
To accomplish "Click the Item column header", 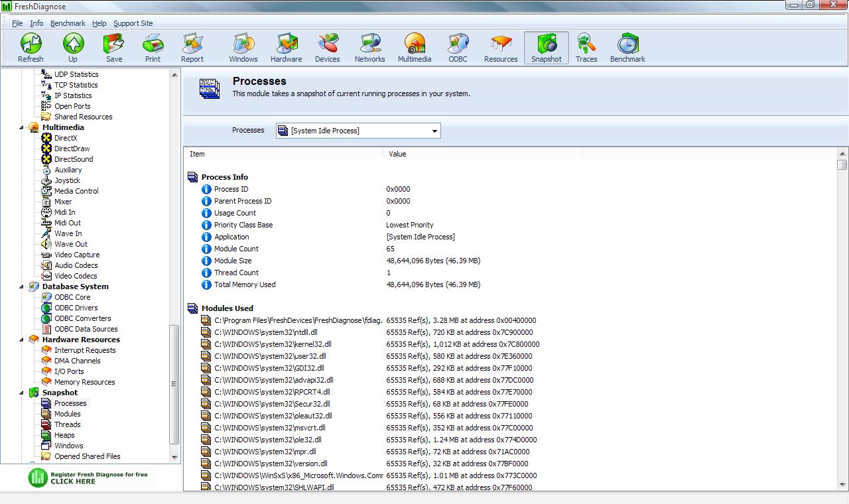I will pyautogui.click(x=283, y=154).
